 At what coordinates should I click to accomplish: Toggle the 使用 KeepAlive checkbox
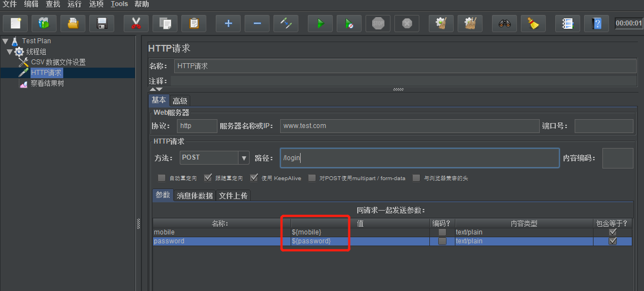click(x=254, y=178)
